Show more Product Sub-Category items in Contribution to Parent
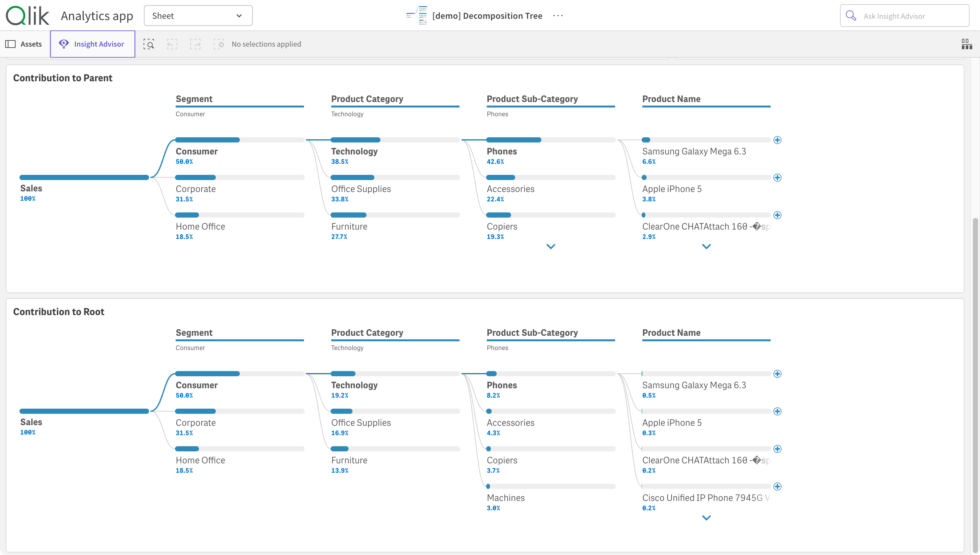 coord(551,247)
